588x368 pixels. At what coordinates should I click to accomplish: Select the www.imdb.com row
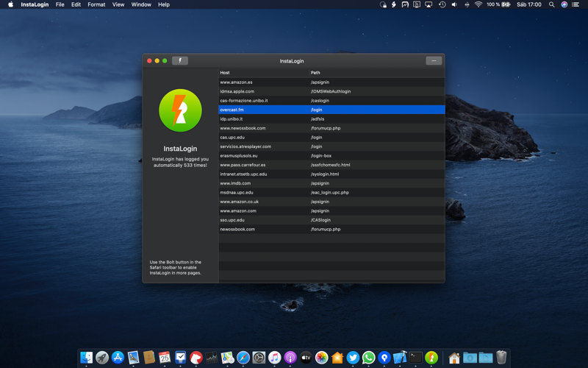pyautogui.click(x=235, y=183)
